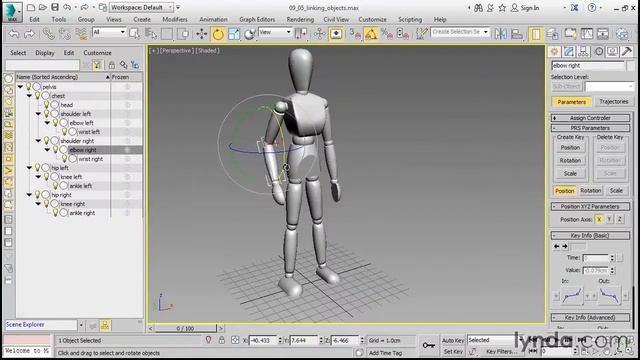The width and height of the screenshot is (640, 360).
Task: Click the Rectangular Selection Region icon
Action: click(x=167, y=34)
